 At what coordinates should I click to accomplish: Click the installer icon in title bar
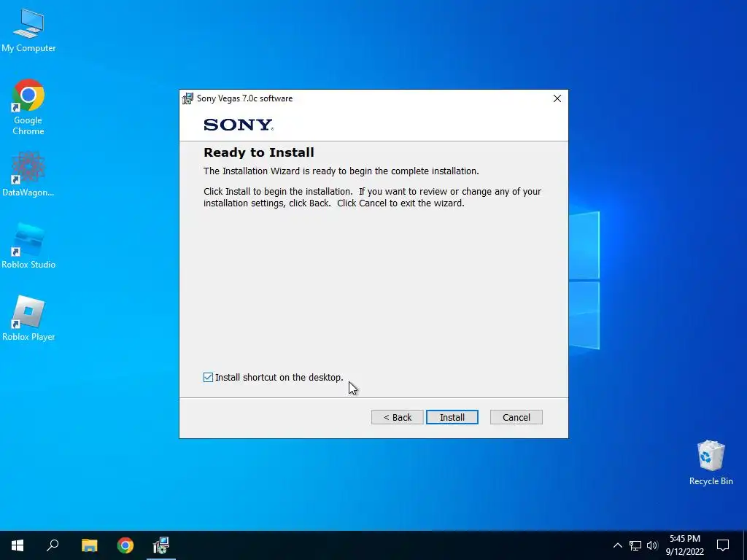(x=187, y=98)
